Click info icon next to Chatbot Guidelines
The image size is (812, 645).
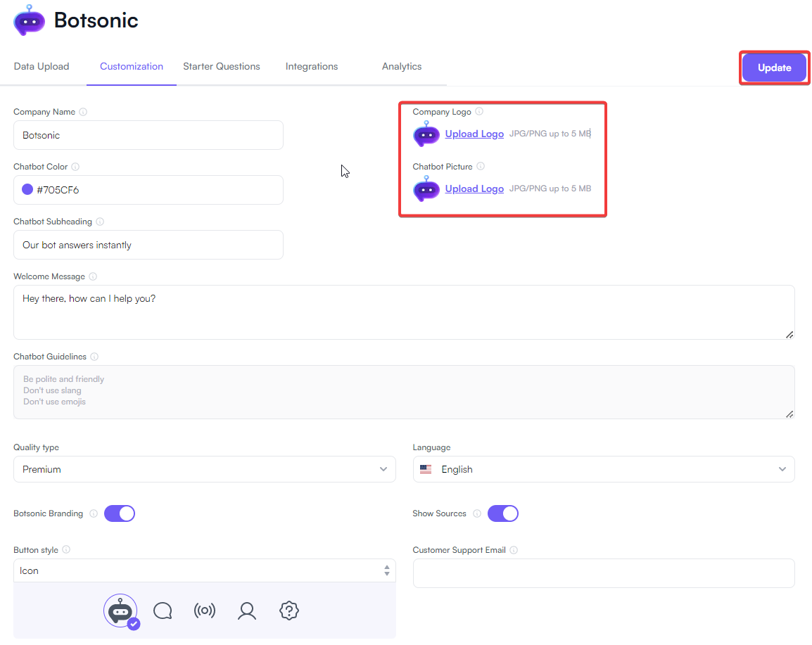tap(94, 357)
